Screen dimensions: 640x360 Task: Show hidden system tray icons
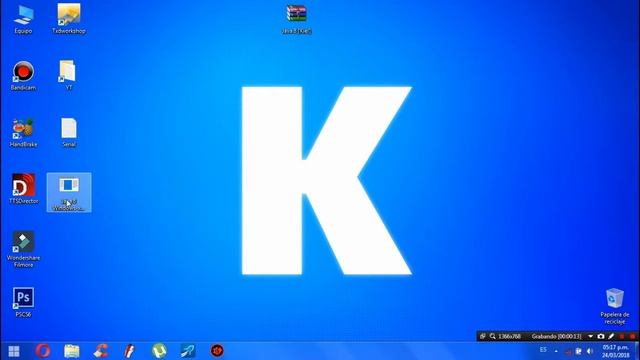click(x=556, y=351)
